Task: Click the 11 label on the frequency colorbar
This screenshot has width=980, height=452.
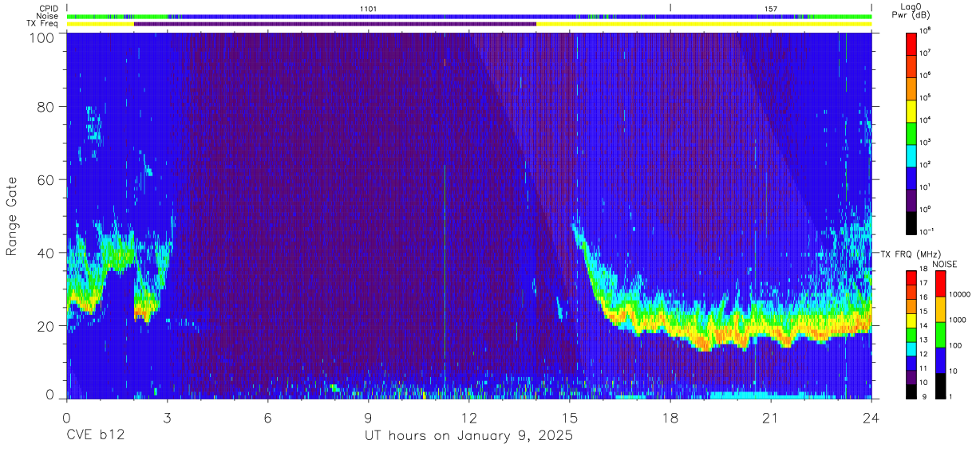Action: [923, 369]
